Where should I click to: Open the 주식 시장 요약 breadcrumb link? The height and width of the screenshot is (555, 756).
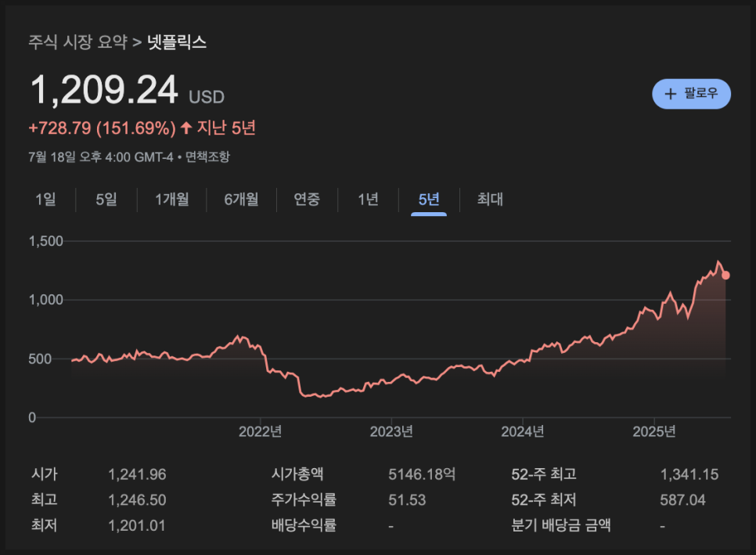click(x=77, y=42)
